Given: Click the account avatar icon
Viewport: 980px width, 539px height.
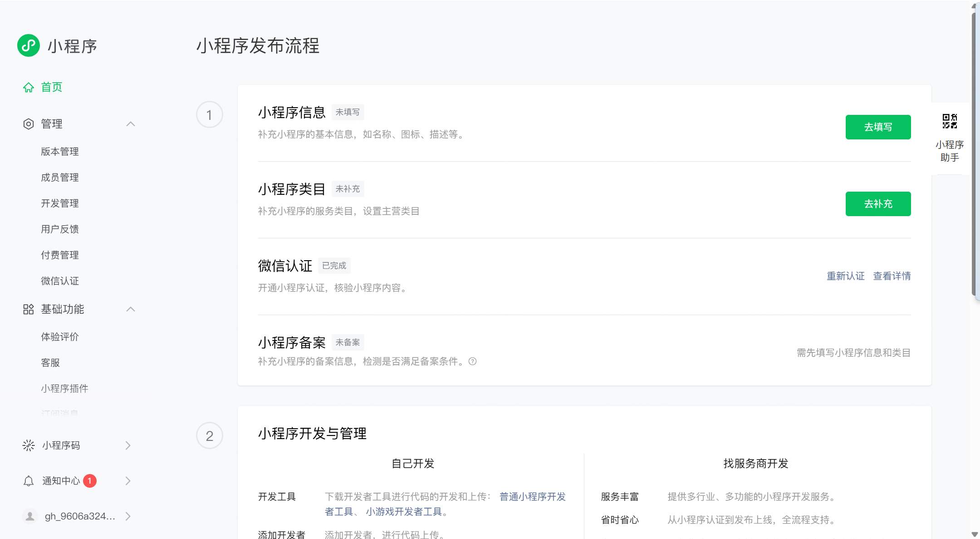Looking at the screenshot, I should (30, 516).
